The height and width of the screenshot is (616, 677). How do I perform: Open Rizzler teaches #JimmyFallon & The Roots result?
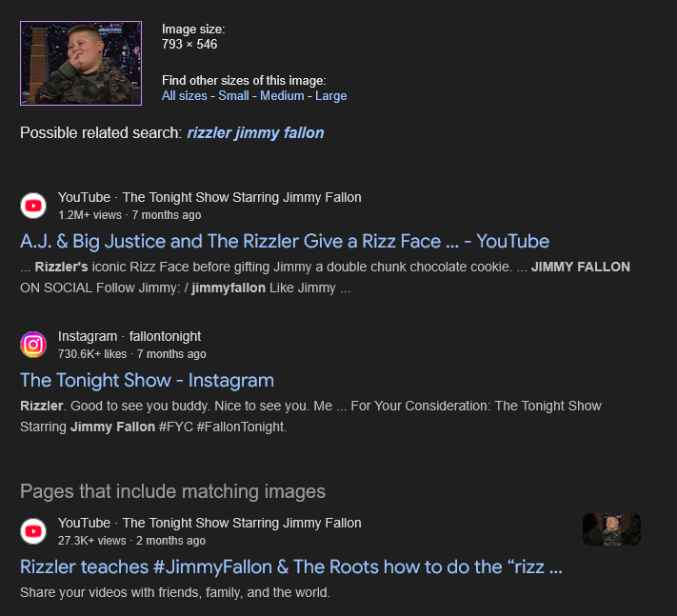pyautogui.click(x=291, y=566)
